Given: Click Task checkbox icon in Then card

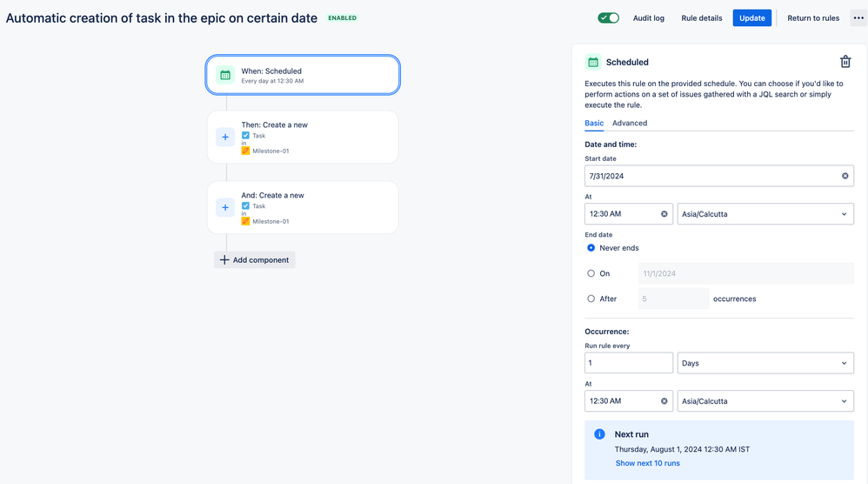Looking at the screenshot, I should tap(245, 135).
